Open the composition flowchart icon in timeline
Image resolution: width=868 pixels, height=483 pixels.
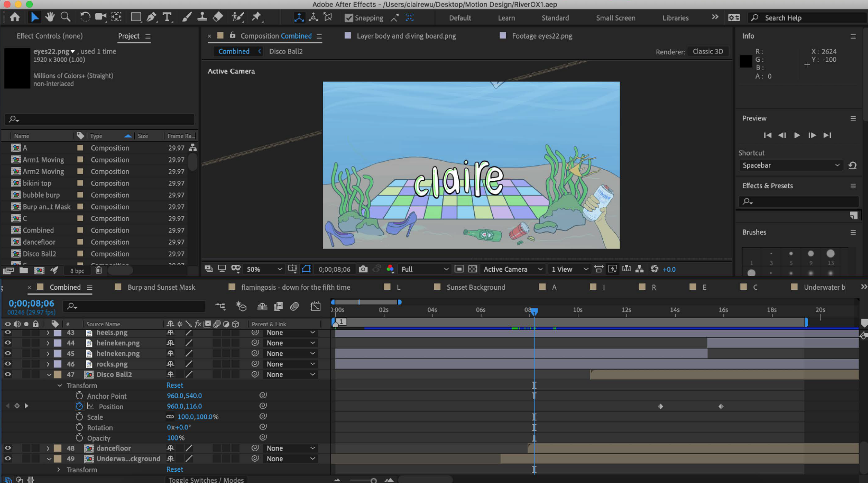tap(221, 306)
